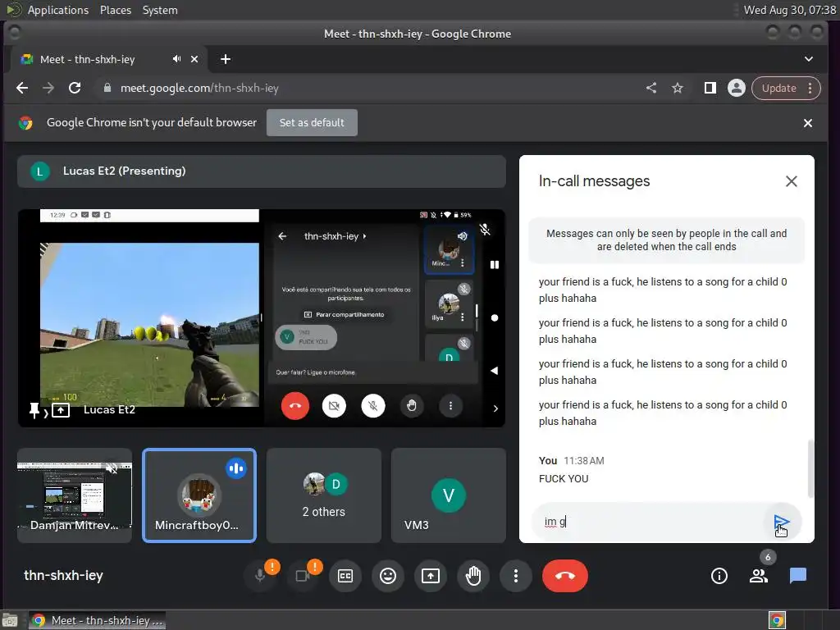The height and width of the screenshot is (630, 840).
Task: Click the address bar meet.google.com URL
Action: point(199,88)
